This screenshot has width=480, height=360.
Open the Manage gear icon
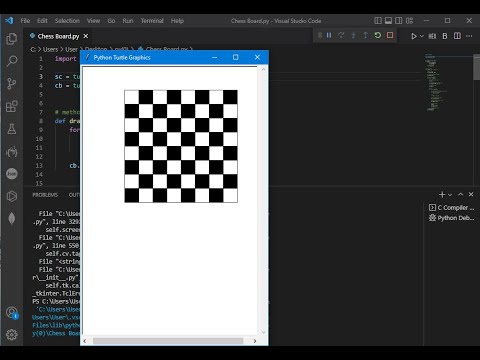click(12, 335)
